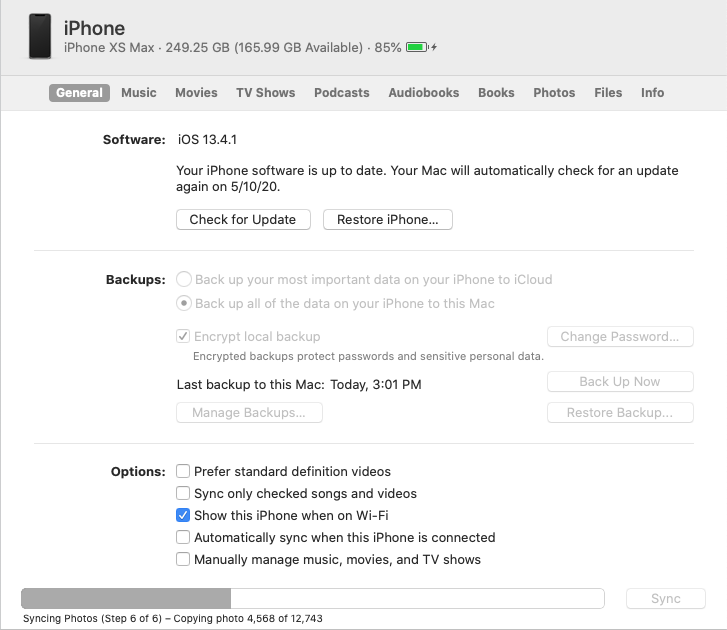Toggle Encrypt local backup checkbox

tap(183, 336)
